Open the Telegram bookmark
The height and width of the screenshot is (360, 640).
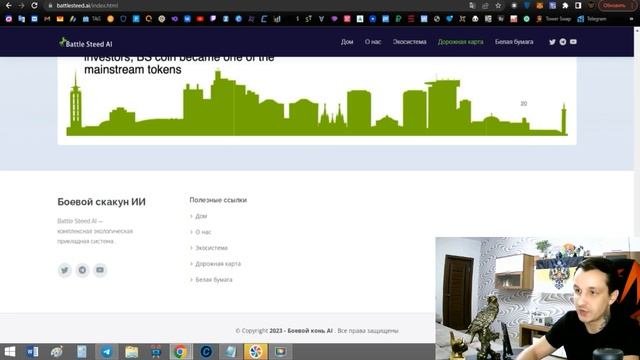coord(592,19)
